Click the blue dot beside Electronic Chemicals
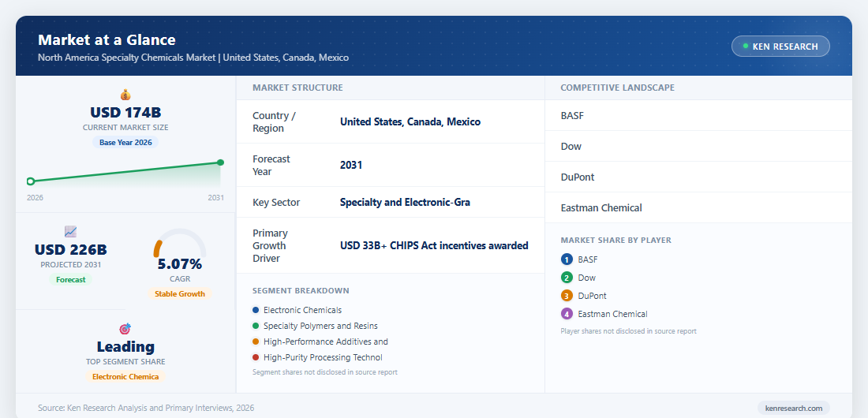 (256, 310)
